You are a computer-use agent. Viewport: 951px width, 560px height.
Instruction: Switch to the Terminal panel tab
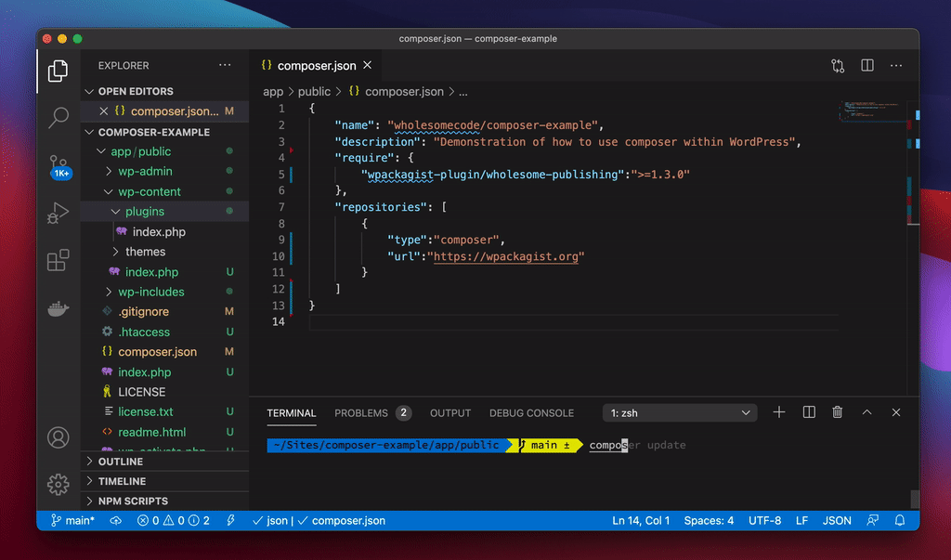[x=291, y=413]
